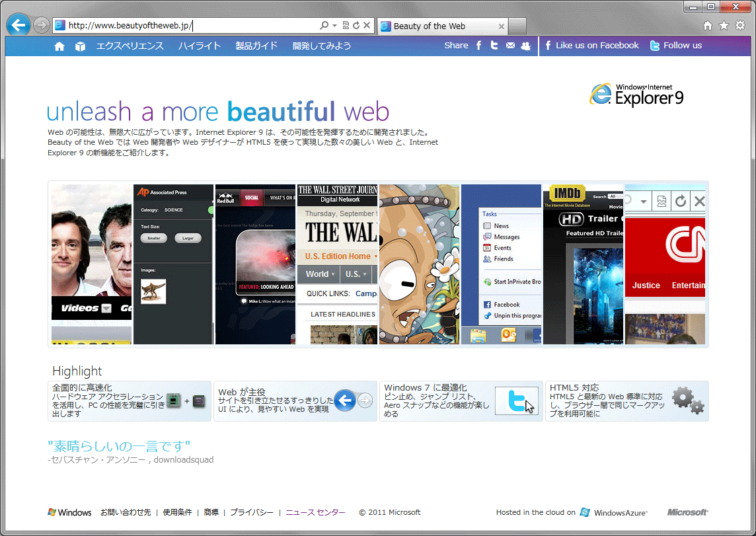The width and height of the screenshot is (756, 536).
Task: Open the Web が主役 highlight card
Action: [295, 401]
